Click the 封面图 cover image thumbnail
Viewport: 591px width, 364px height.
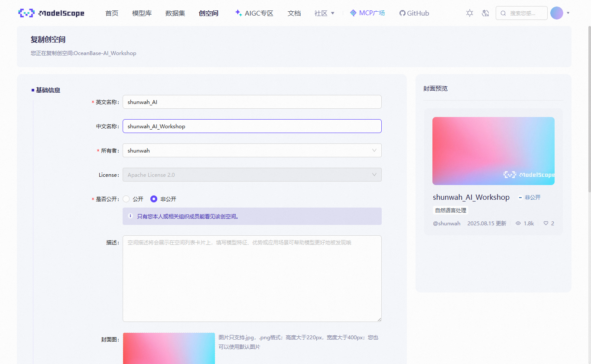point(169,348)
